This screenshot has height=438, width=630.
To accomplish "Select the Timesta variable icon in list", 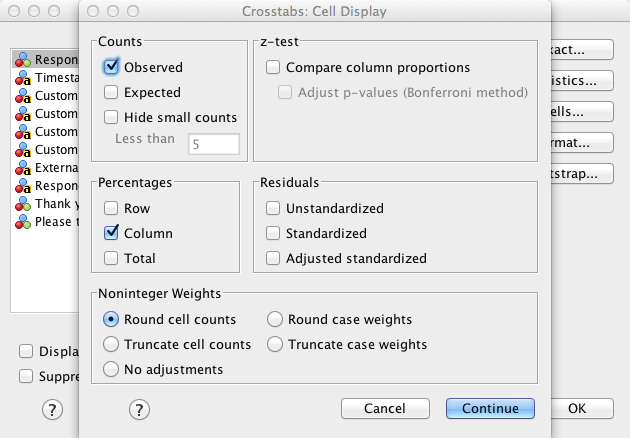I will [x=23, y=78].
